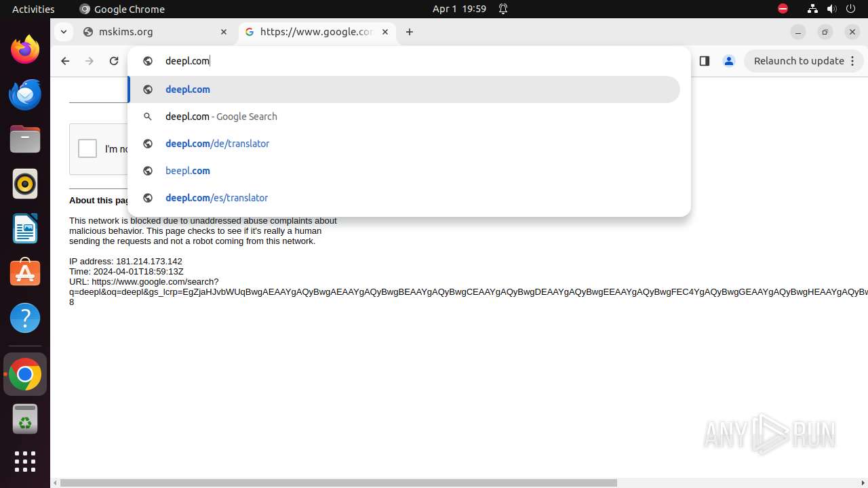Select the beepl.com suggestion
Image resolution: width=868 pixels, height=488 pixels.
[404, 171]
